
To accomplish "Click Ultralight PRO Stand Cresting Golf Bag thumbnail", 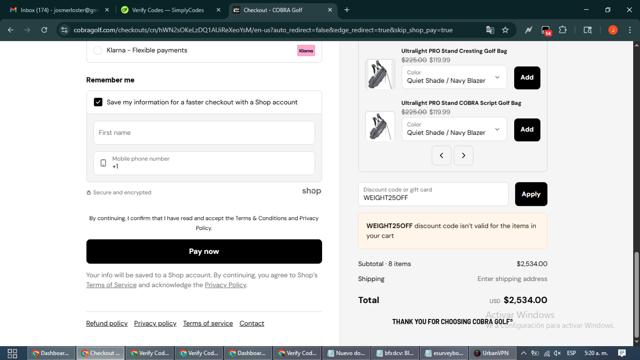I will 380,74.
